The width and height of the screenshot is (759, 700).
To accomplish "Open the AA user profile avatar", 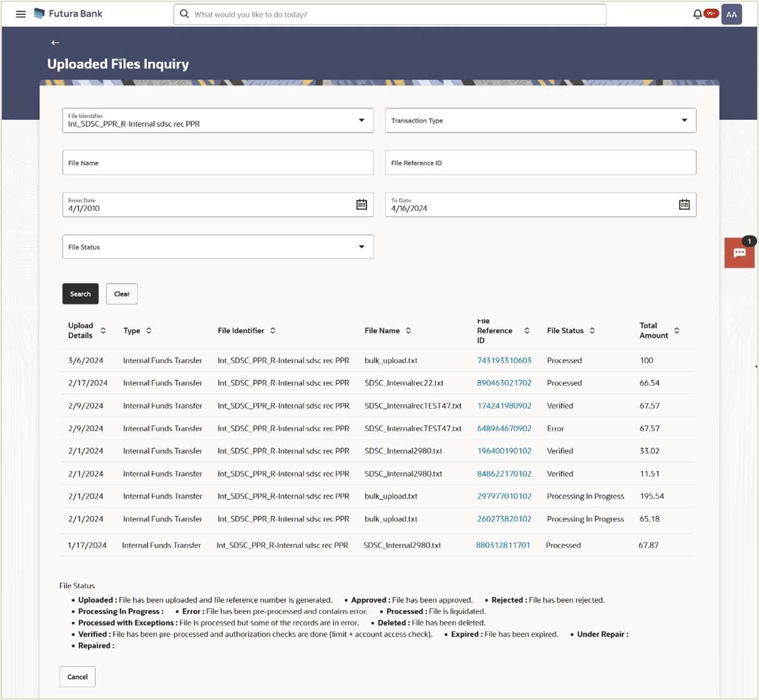I will 731,14.
